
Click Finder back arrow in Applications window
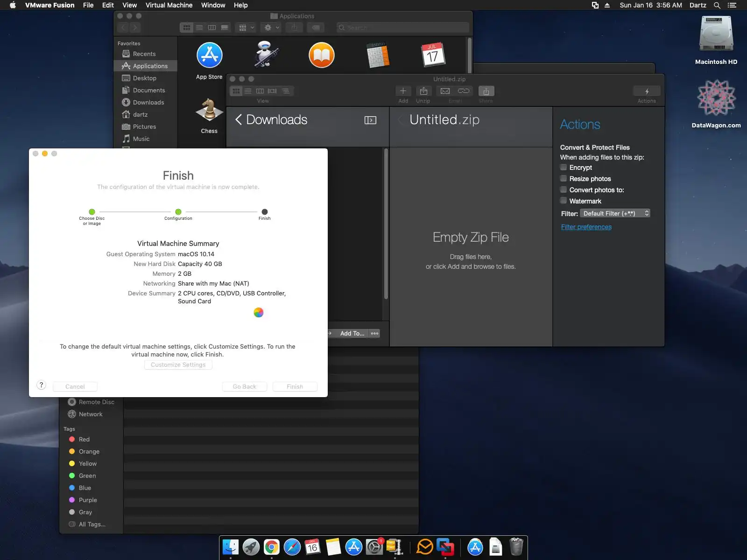(x=124, y=28)
